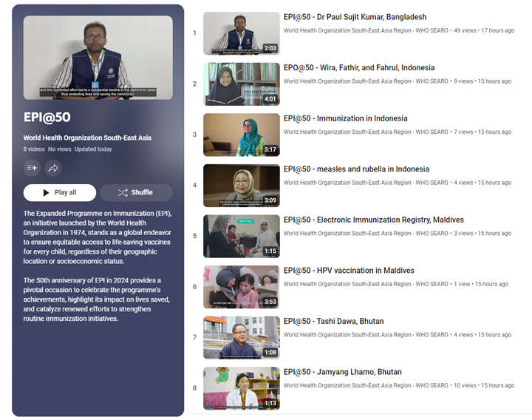This screenshot has height=420, width=532.
Task: Open the Wira, Fathir, and Fahrul video thumbnail
Action: point(241,84)
